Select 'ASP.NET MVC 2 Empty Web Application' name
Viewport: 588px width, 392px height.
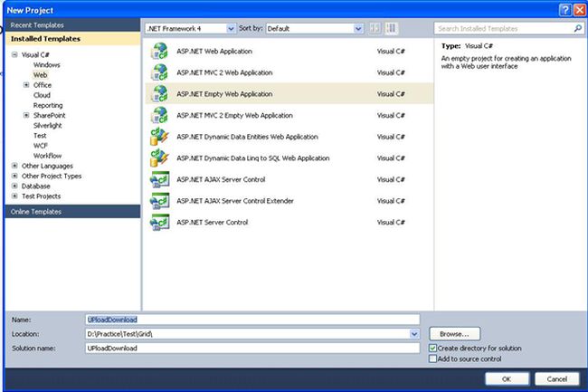(x=234, y=116)
